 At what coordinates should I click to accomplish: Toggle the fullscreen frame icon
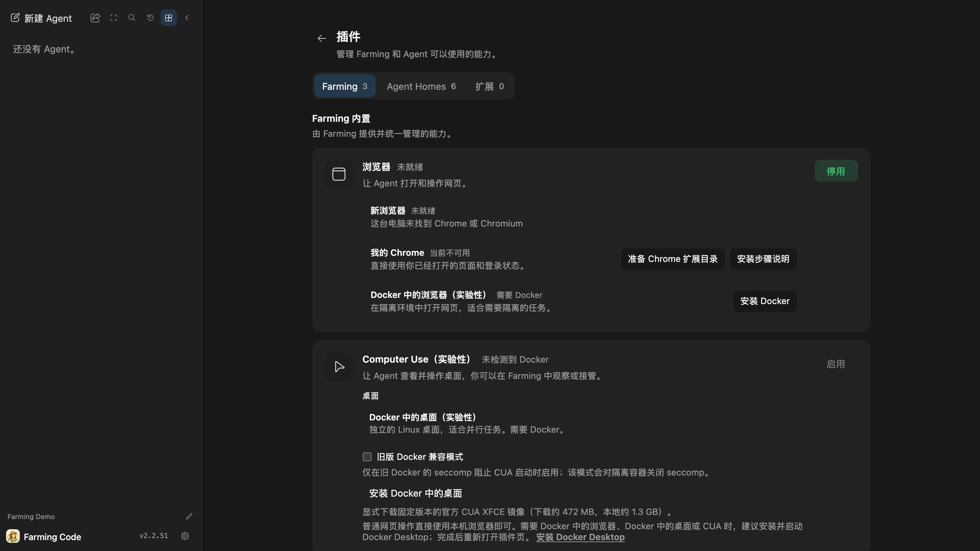pyautogui.click(x=114, y=18)
